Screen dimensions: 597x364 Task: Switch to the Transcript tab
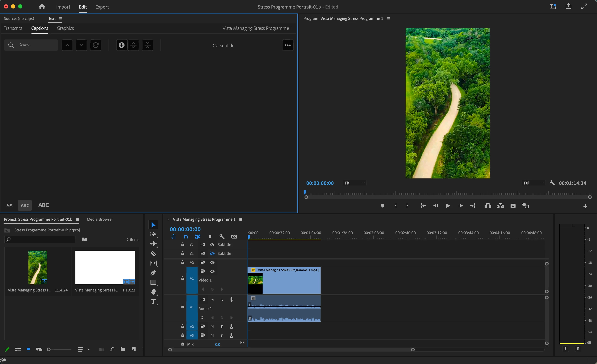click(x=13, y=28)
